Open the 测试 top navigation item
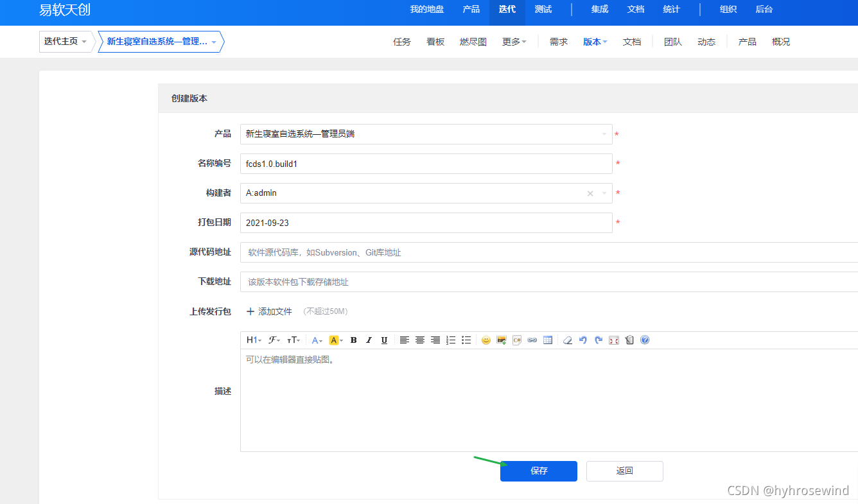This screenshot has height=504, width=858. click(543, 9)
